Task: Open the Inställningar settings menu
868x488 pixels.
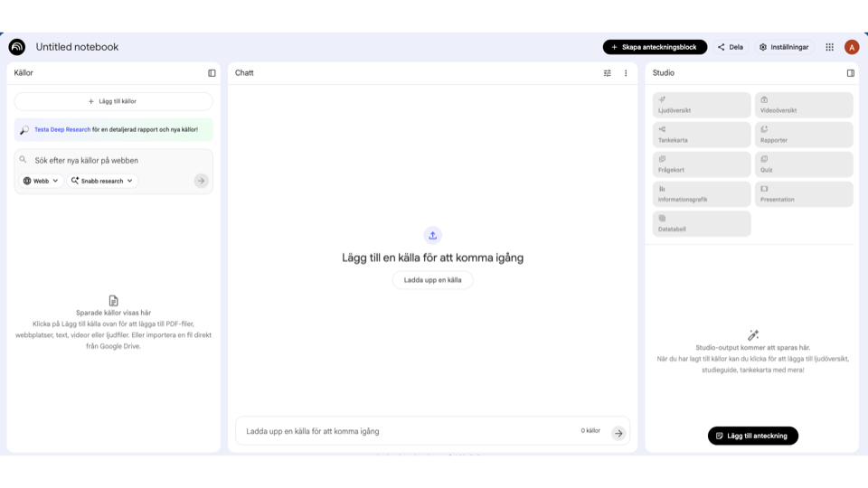Action: pyautogui.click(x=785, y=47)
